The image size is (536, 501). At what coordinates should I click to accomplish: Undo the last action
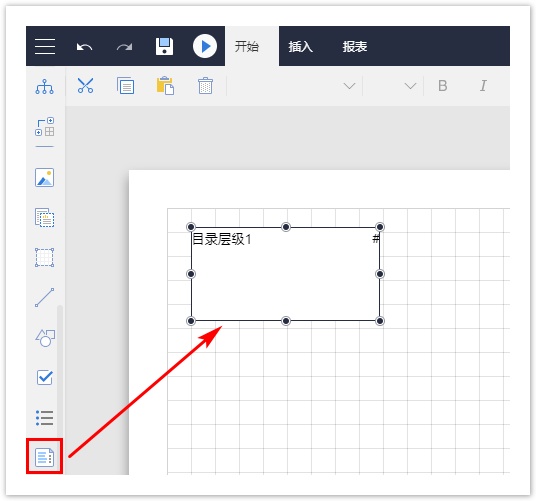coord(84,46)
